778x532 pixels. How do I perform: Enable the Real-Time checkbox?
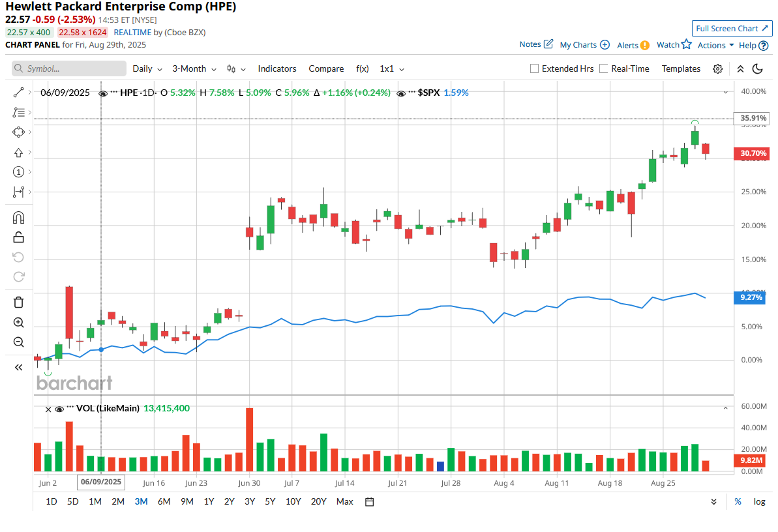tap(604, 68)
